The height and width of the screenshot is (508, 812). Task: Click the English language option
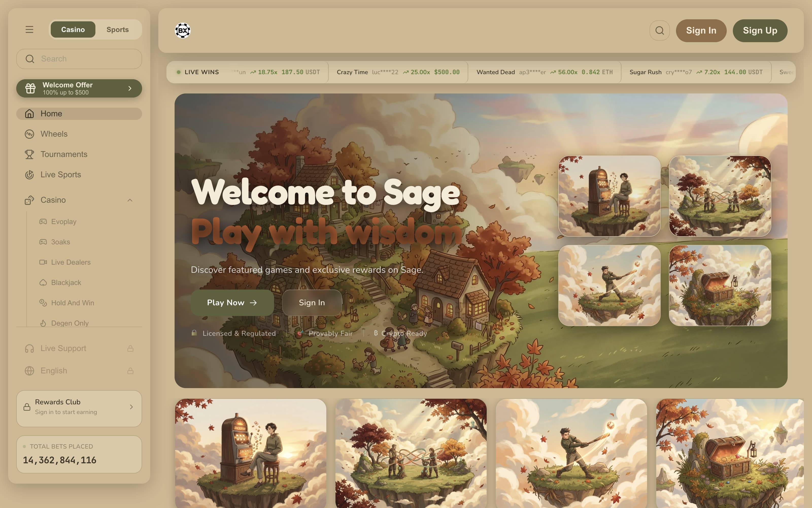coord(79,371)
